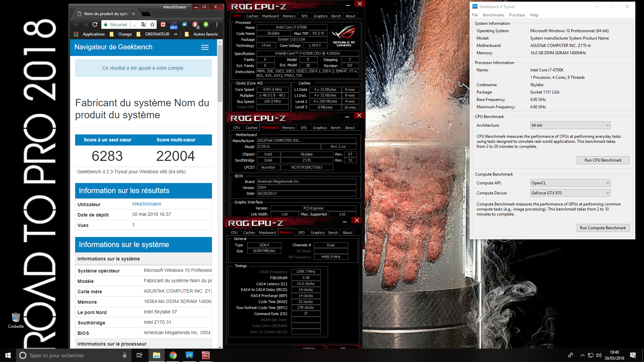Open the red stop-hand ad blocker extension
Image resolution: width=644 pixels, height=362 pixels.
tap(195, 24)
